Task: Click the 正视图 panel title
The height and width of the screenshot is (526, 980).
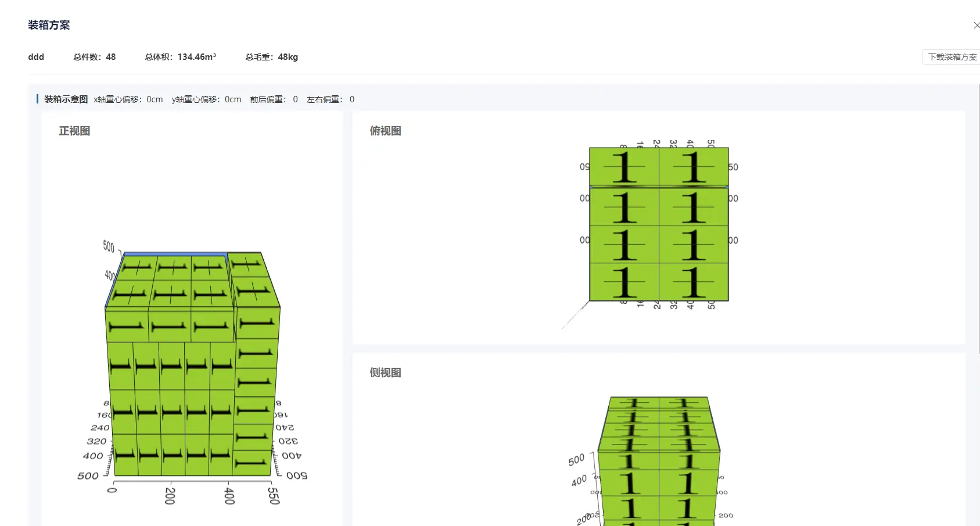Action: click(x=74, y=131)
